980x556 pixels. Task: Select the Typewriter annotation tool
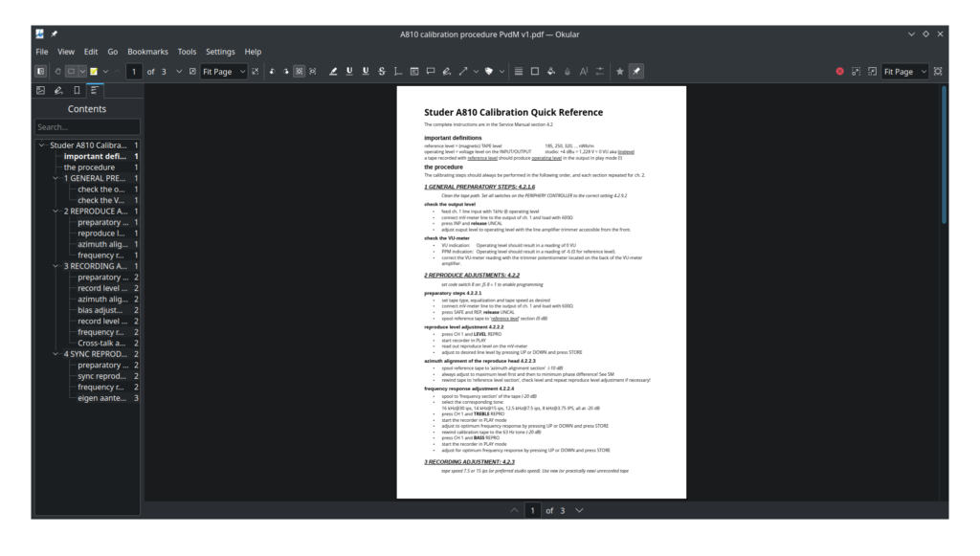[x=398, y=72]
